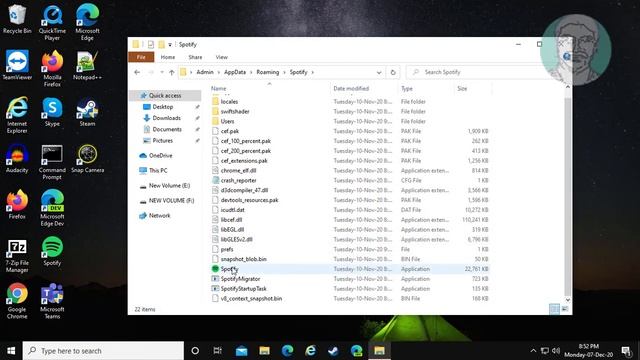Open the notification center icon
The image size is (640, 360).
626,351
